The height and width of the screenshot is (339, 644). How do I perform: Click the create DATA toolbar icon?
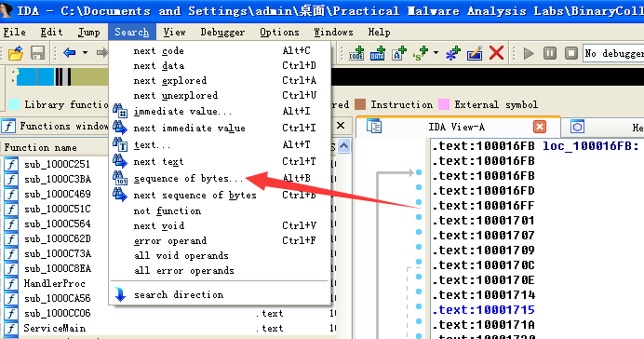(x=377, y=53)
